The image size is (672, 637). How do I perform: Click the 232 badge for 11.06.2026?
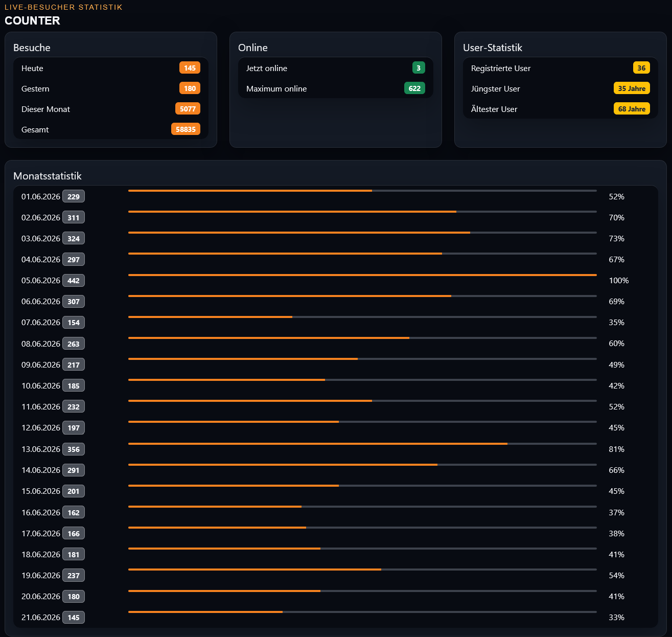[x=74, y=407]
